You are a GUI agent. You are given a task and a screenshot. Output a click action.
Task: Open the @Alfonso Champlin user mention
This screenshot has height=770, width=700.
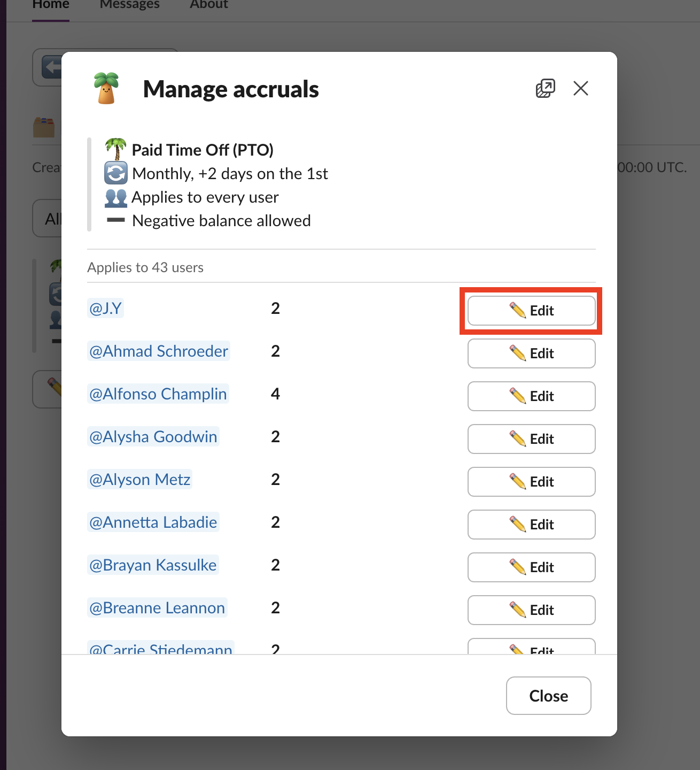158,394
